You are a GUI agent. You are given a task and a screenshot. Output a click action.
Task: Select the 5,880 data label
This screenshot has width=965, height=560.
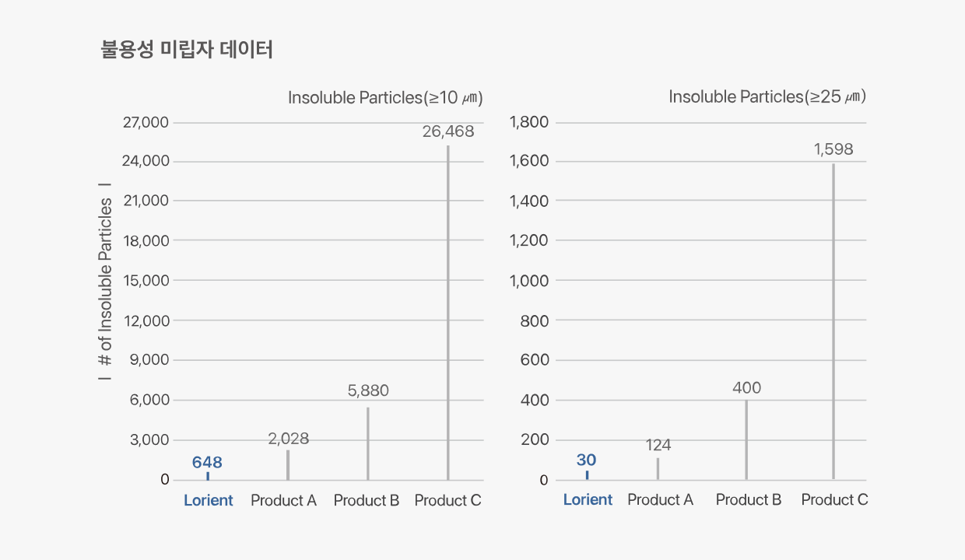(368, 391)
